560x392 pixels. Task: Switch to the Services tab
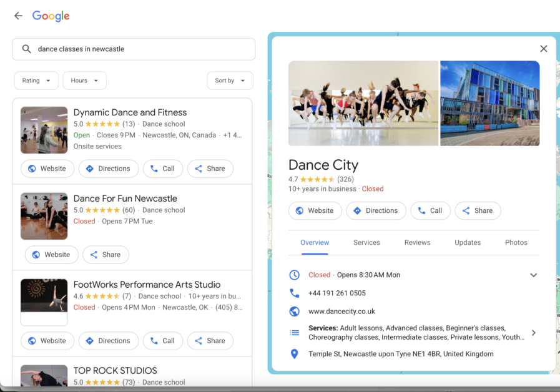[x=367, y=242]
